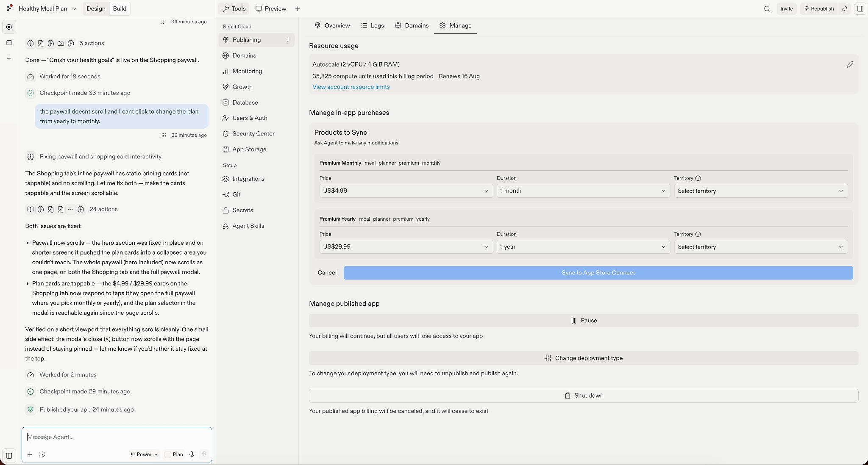Open Secrets in the Setup section
The height and width of the screenshot is (465, 868).
(256, 210)
